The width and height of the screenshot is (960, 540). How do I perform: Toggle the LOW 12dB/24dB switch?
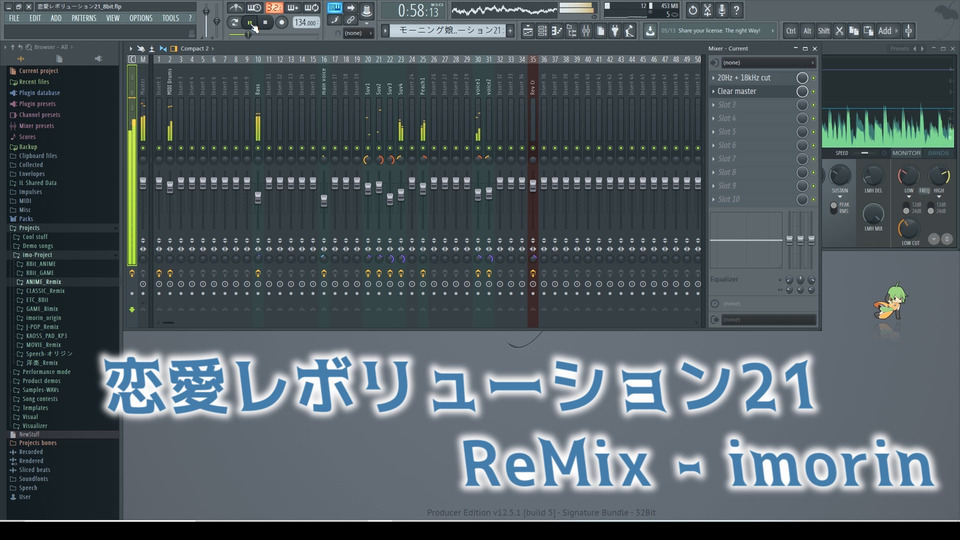click(906, 208)
